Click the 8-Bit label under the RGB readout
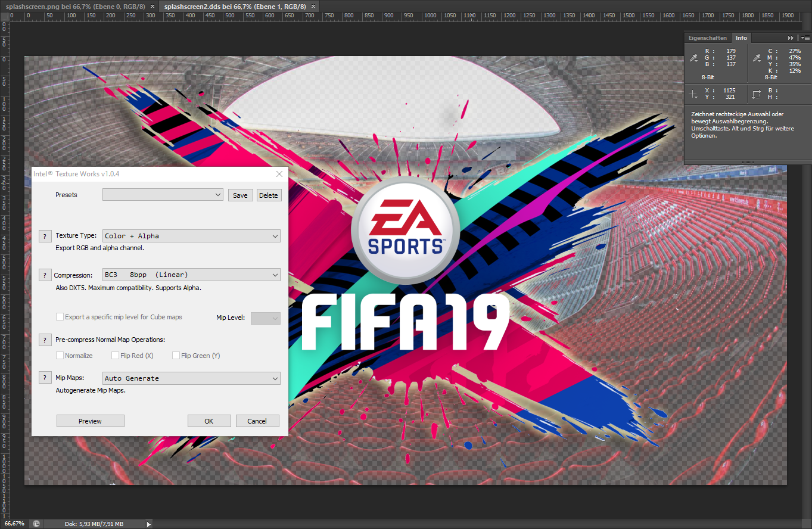Viewport: 812px width, 529px height. (708, 77)
